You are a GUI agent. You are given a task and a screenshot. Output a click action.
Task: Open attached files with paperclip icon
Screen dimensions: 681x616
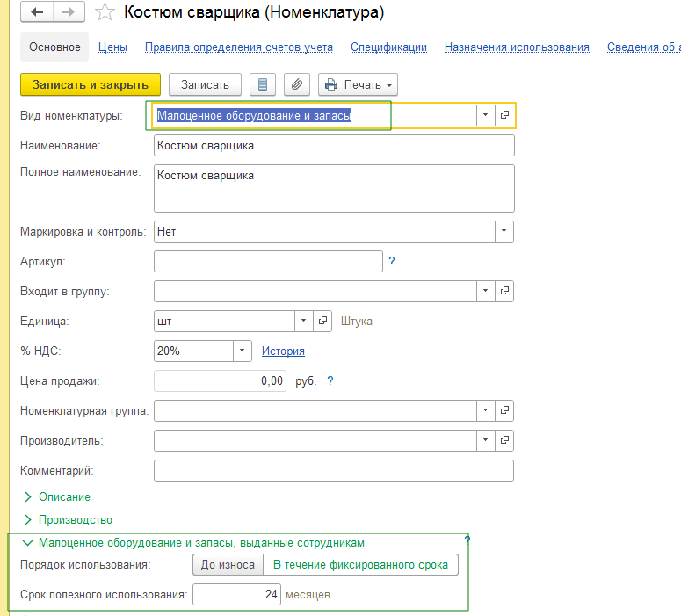pos(297,84)
